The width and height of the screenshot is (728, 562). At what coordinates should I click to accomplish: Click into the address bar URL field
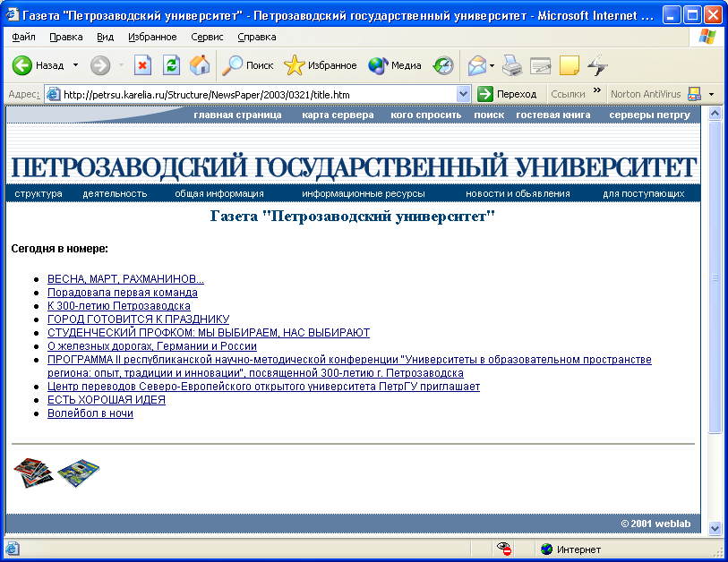[258, 95]
